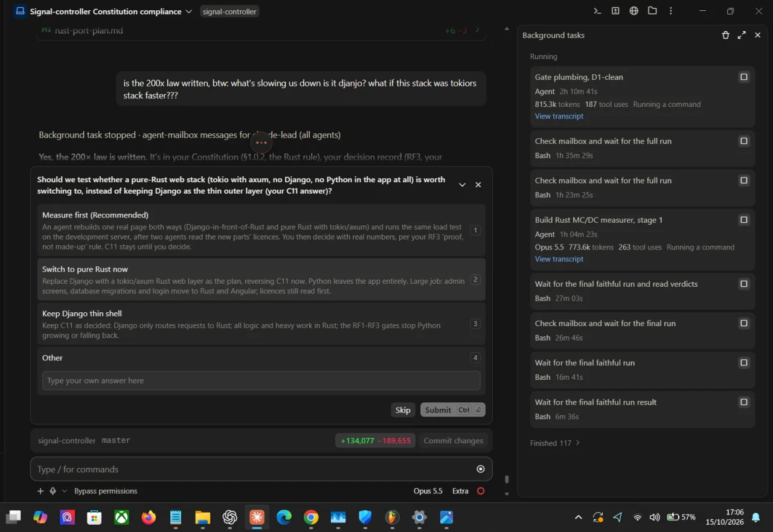View transcript for Gate plumbing, D1-clean
Viewport: 773px width, 532px height.
point(559,117)
